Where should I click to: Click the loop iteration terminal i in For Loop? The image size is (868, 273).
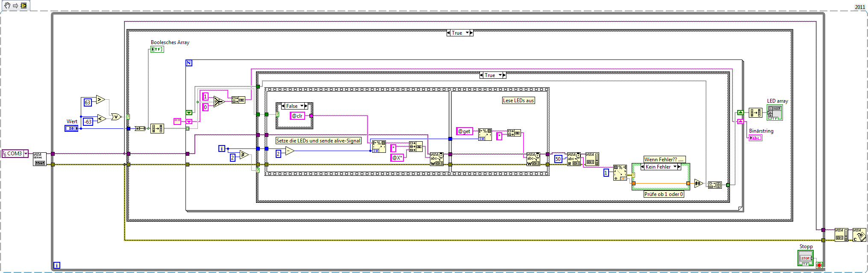point(221,148)
